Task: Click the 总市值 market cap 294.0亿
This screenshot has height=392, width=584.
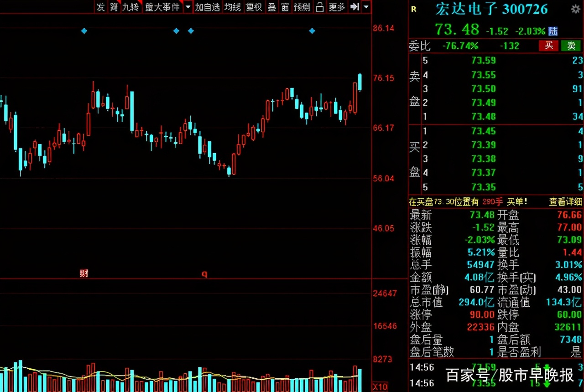Action: [x=476, y=302]
